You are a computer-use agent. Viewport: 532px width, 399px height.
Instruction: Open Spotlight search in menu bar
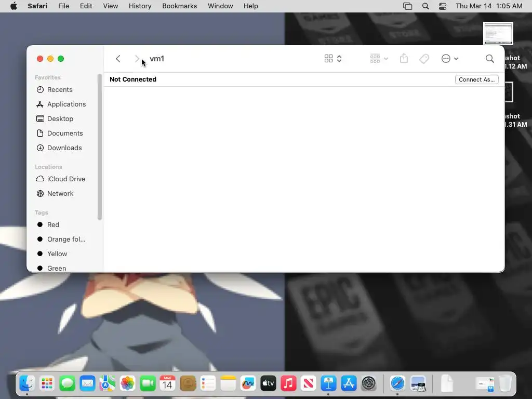tap(425, 6)
